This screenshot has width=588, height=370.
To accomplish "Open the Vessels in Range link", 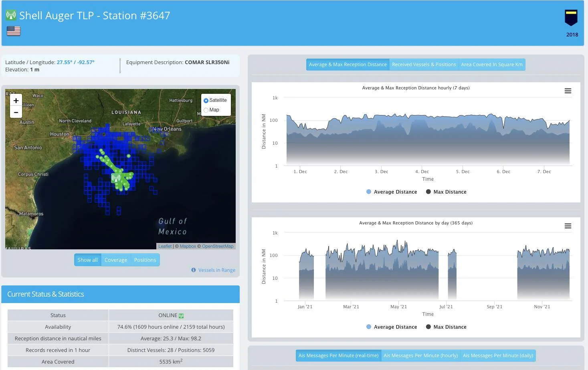I will tap(217, 270).
